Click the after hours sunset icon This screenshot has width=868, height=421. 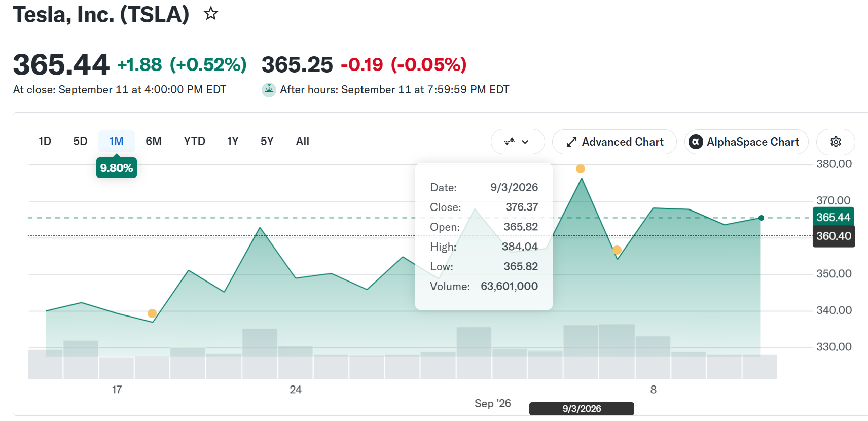[x=269, y=90]
